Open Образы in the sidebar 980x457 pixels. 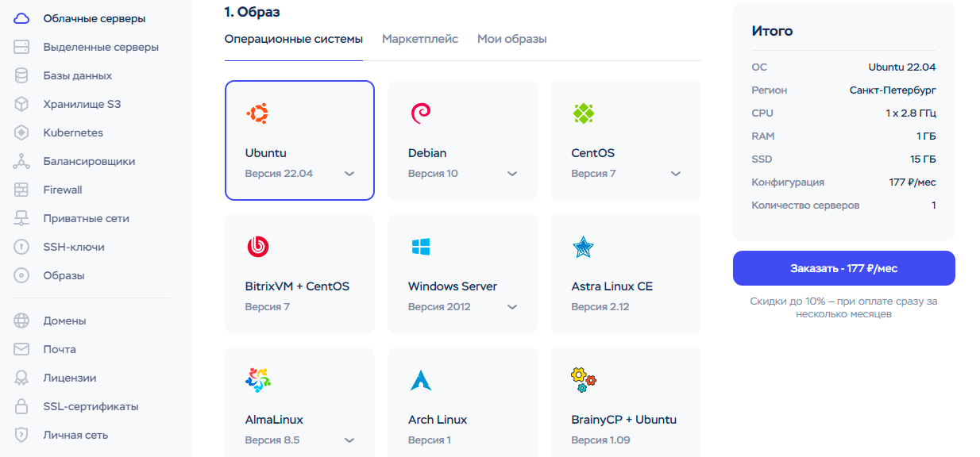(64, 275)
